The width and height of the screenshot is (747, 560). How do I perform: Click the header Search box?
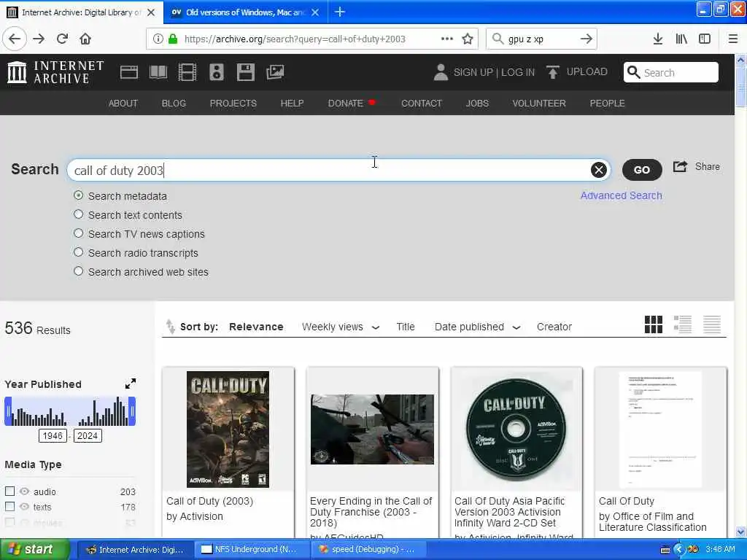pos(671,72)
